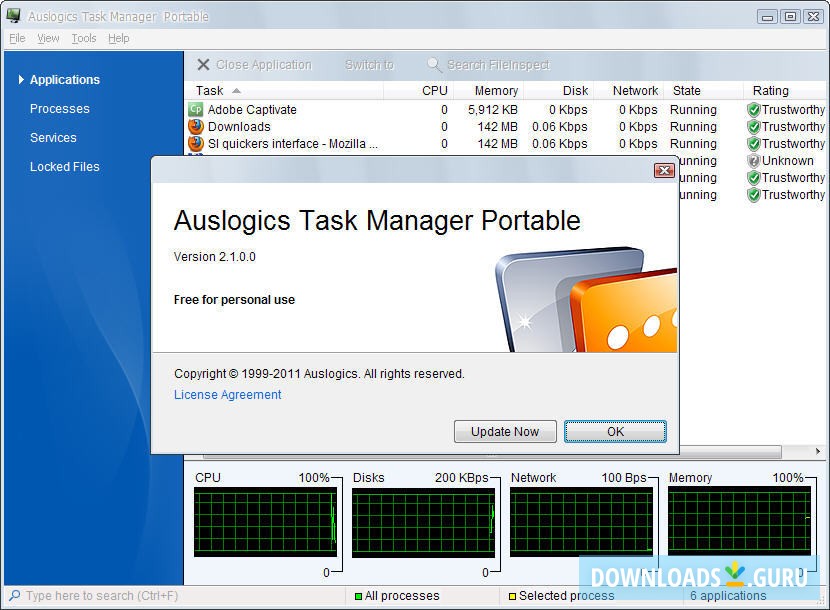Click the Unknown rating shield icon

click(753, 161)
